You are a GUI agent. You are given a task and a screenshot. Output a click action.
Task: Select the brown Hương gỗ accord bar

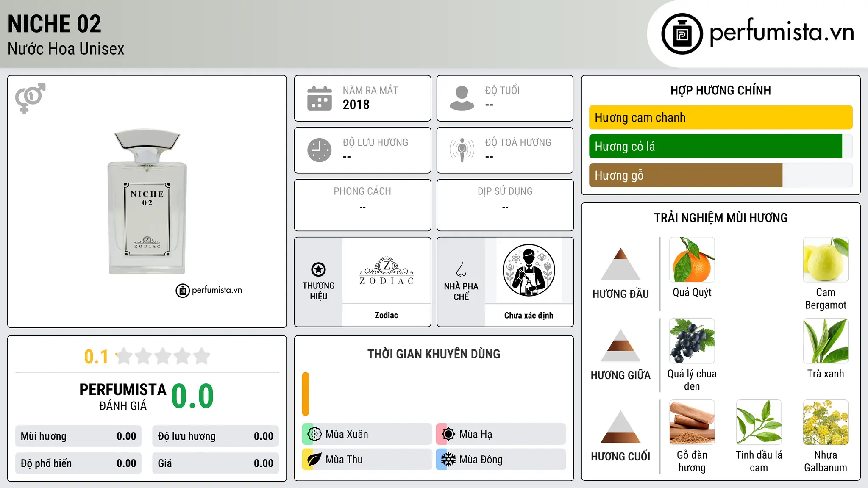(686, 175)
